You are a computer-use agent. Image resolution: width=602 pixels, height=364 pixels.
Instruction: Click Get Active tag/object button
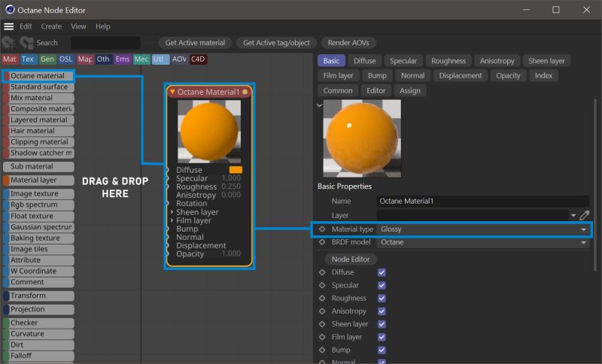(x=276, y=43)
